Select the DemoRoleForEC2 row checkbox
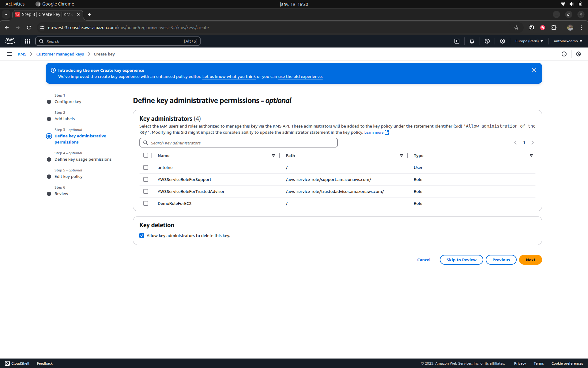The width and height of the screenshot is (588, 368). tap(146, 203)
